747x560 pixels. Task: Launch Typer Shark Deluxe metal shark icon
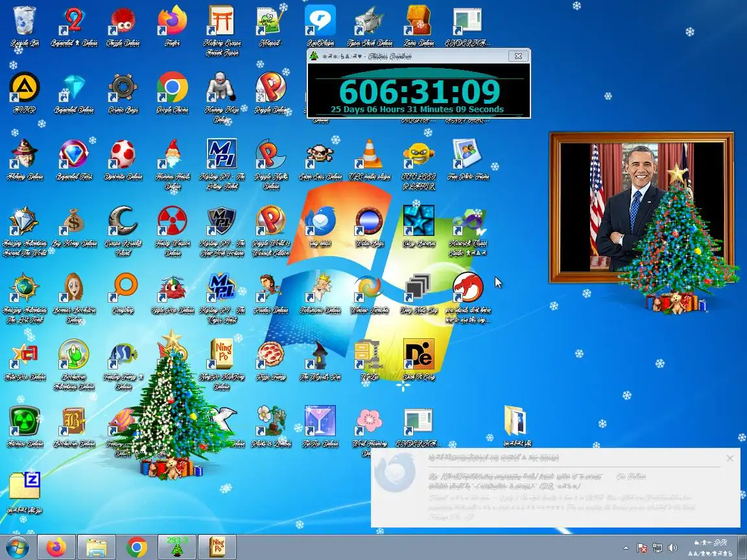pyautogui.click(x=369, y=21)
